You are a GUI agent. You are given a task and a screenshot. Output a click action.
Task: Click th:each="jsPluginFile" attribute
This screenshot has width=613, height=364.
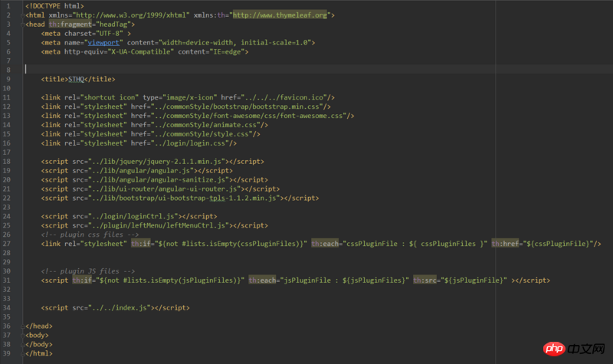[x=329, y=280]
